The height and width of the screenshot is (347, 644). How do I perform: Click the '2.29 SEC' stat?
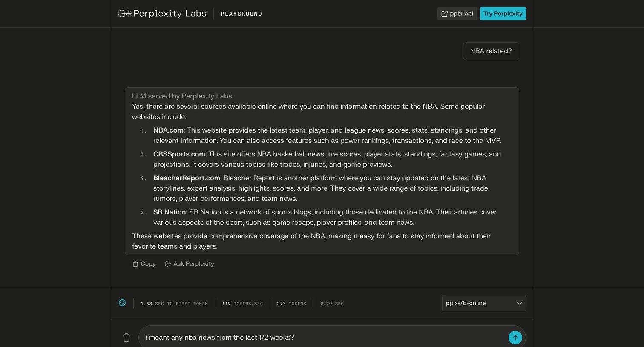pyautogui.click(x=332, y=304)
